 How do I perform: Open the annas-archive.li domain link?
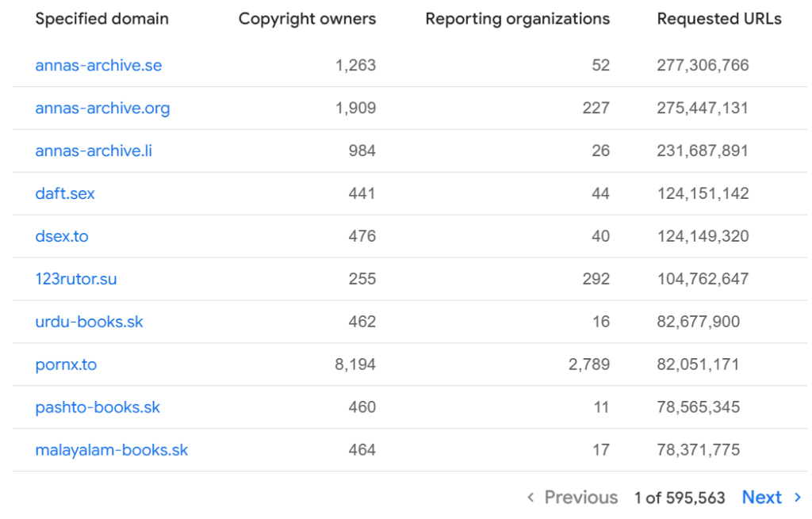tap(93, 151)
